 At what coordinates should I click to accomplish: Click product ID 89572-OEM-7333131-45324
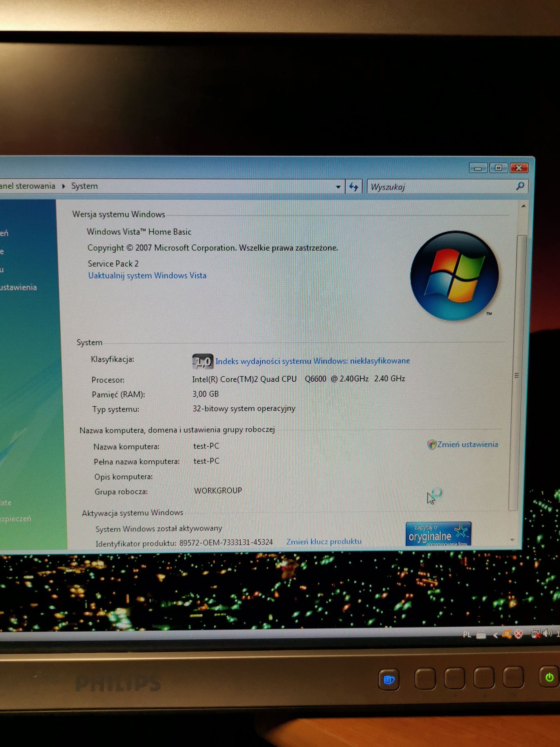226,542
